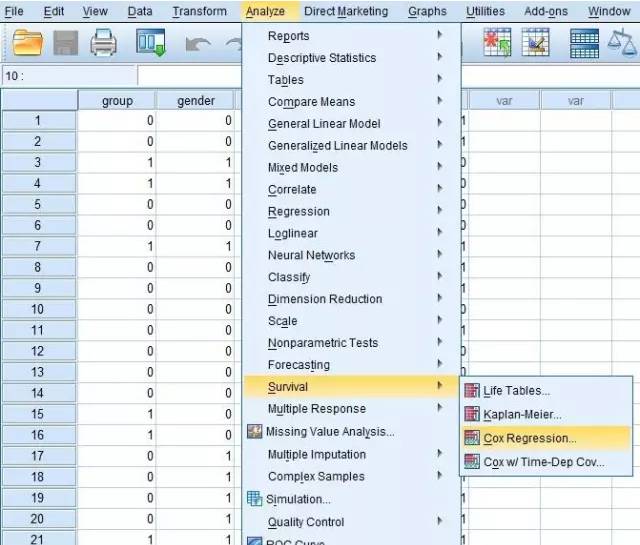Choose Cox Regression from Survival submenu
This screenshot has height=545, width=640.
coord(529,438)
